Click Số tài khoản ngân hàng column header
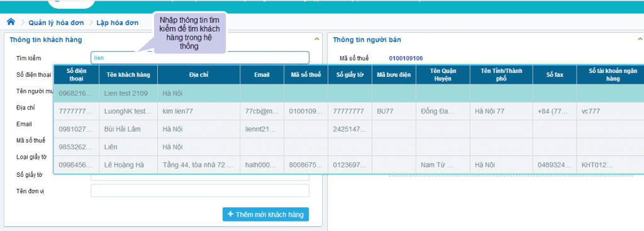Viewport: 644px width, 231px height. pyautogui.click(x=610, y=74)
